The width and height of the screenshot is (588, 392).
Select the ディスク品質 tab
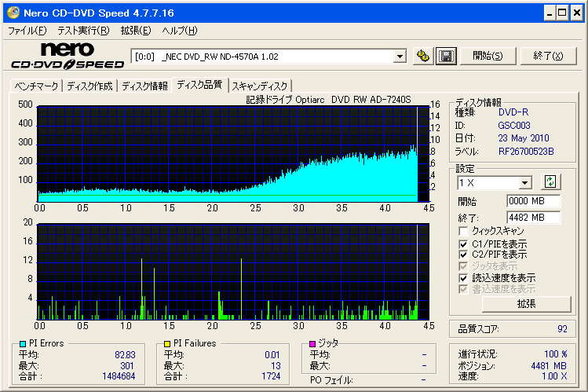tap(199, 85)
